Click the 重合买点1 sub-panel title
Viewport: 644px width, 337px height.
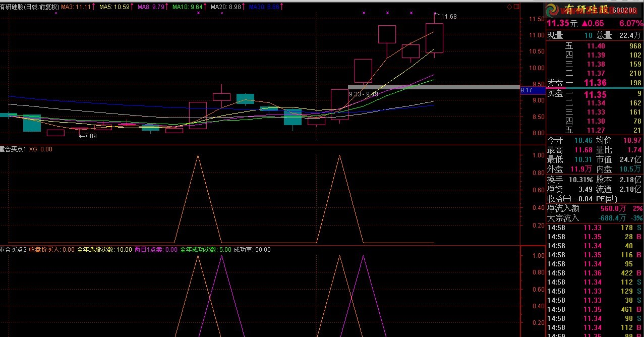pos(13,149)
